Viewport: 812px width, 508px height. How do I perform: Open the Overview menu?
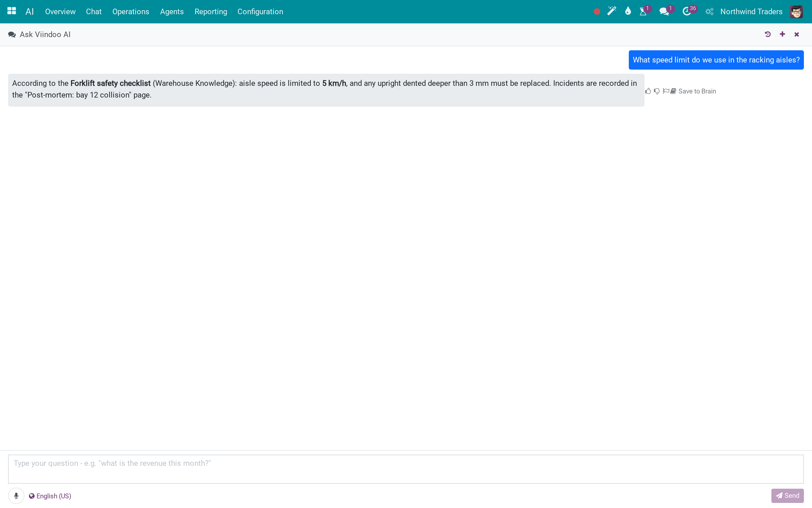60,11
